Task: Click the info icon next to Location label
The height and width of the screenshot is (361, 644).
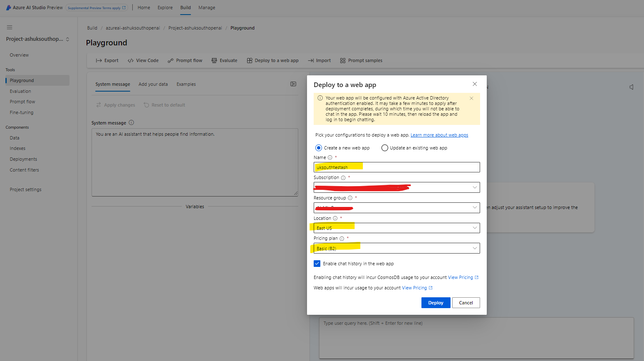Action: [335, 218]
